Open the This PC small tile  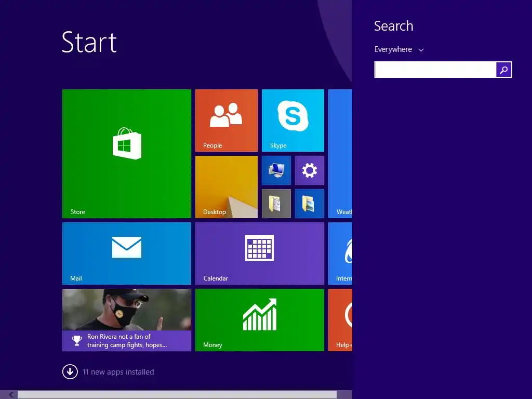tap(276, 170)
